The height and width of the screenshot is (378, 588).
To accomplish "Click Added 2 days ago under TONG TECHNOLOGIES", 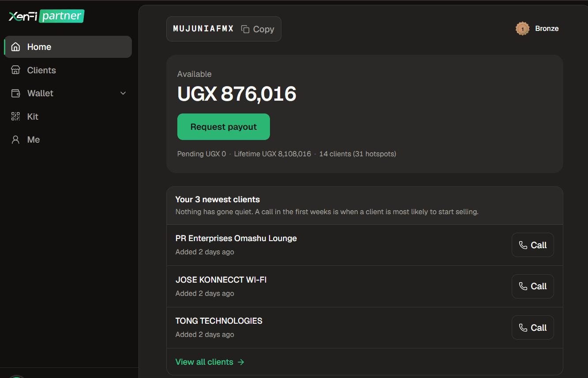I will tap(205, 335).
